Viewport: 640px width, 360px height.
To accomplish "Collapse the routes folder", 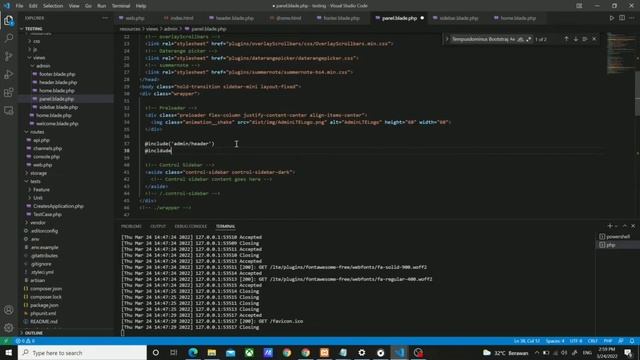I will point(37,132).
